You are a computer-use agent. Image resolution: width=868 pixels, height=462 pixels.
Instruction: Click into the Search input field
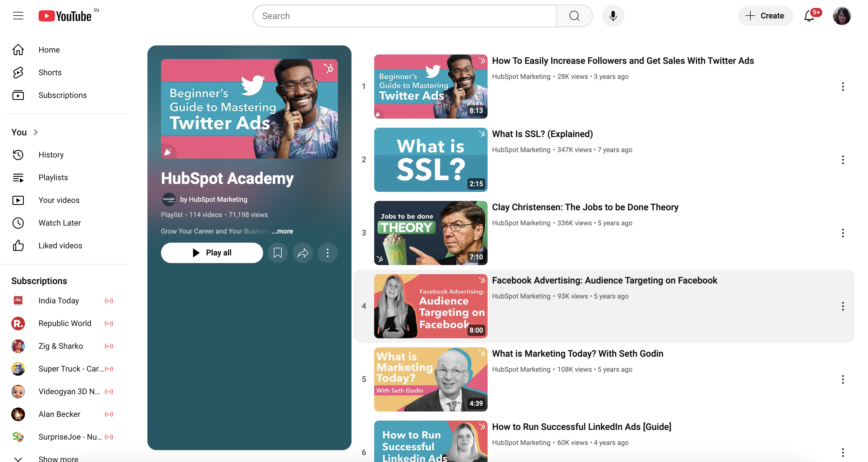[x=404, y=16]
